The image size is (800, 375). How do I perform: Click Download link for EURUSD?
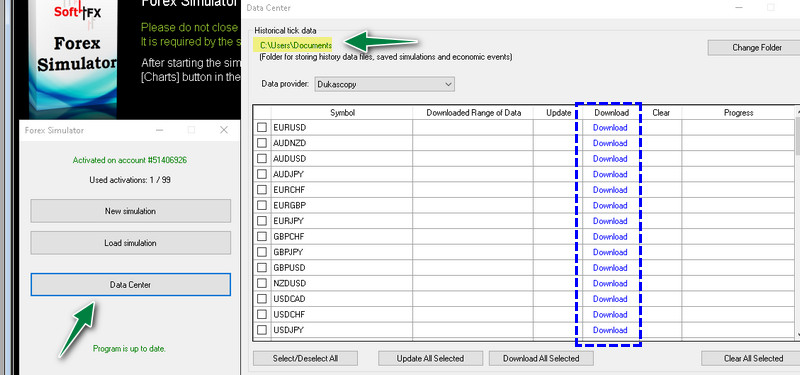point(610,128)
